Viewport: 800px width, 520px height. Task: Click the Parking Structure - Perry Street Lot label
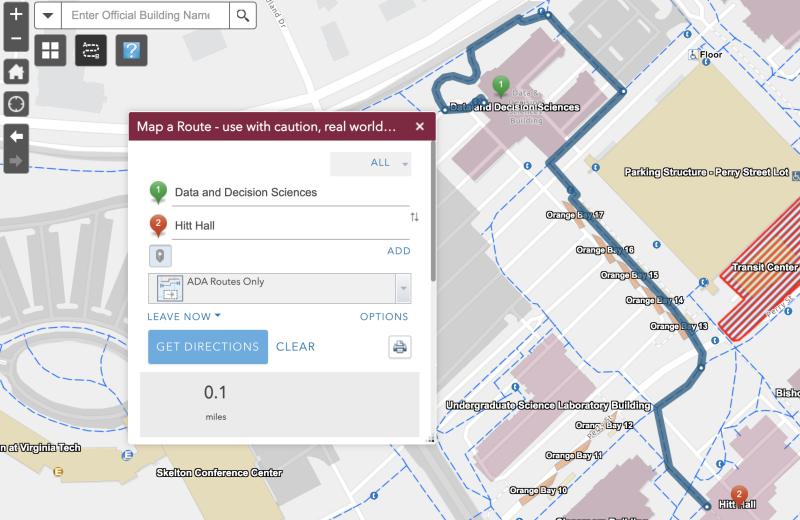[706, 172]
